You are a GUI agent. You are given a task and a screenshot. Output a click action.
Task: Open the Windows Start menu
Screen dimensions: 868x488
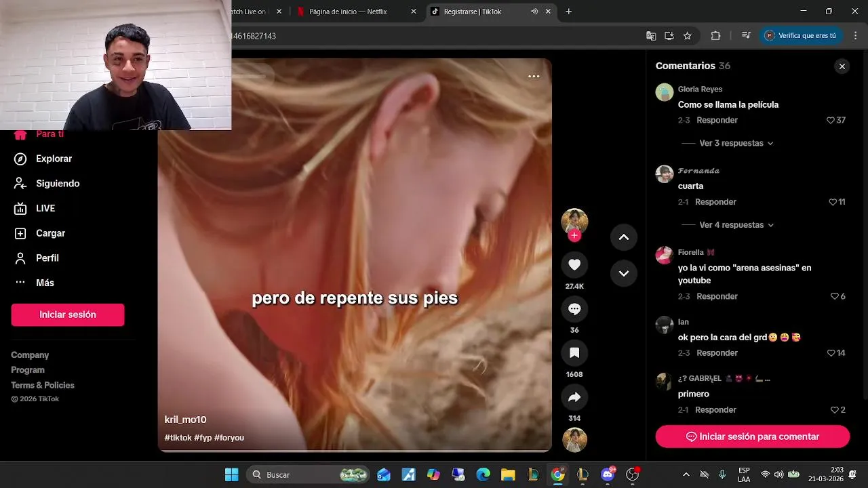tap(232, 474)
